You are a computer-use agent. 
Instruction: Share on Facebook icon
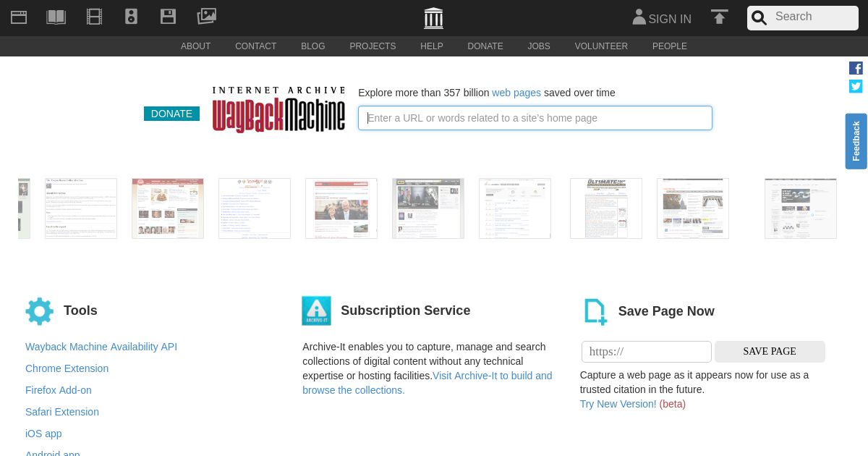coord(856,68)
